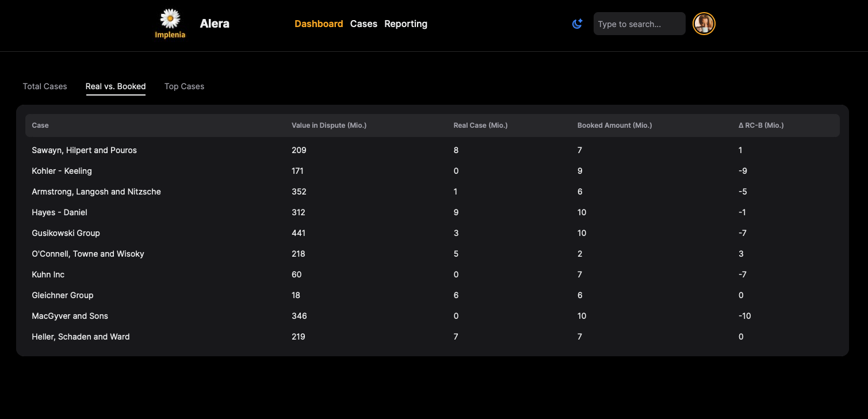Click dispute value 171
The image size is (868, 419).
pyautogui.click(x=297, y=171)
